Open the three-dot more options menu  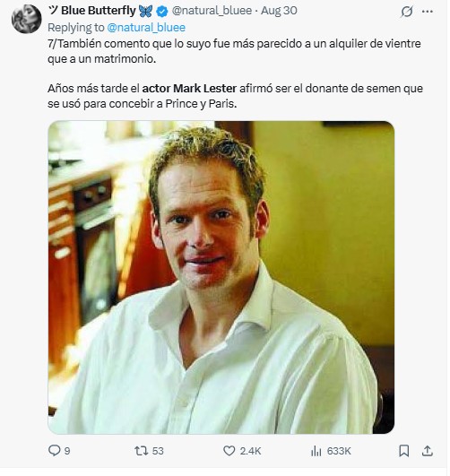coord(429,12)
